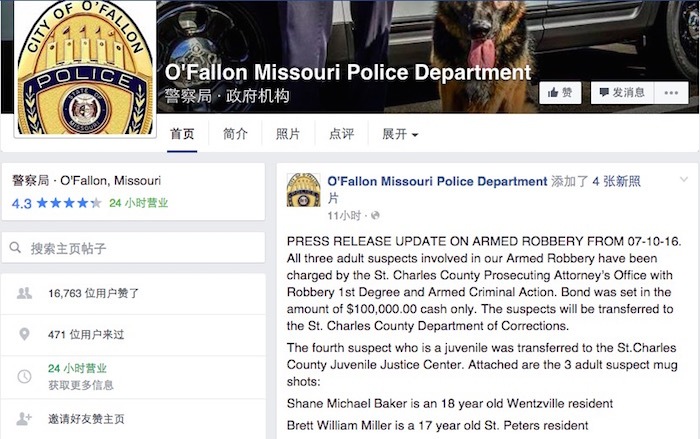Image resolution: width=700 pixels, height=439 pixels.
Task: Click the clock icon for opening hours
Action: [x=24, y=376]
